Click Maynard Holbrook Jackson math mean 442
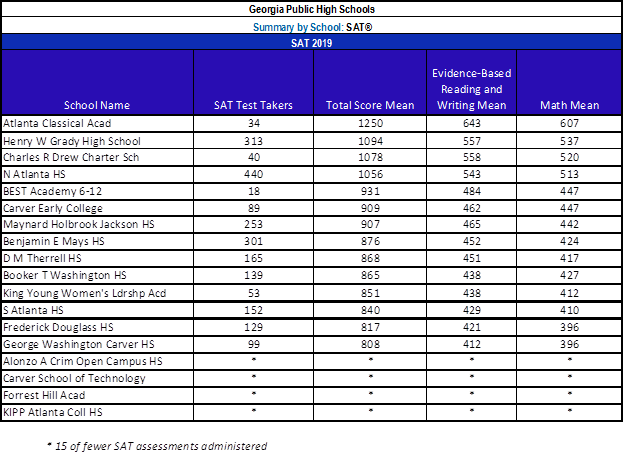 569,225
